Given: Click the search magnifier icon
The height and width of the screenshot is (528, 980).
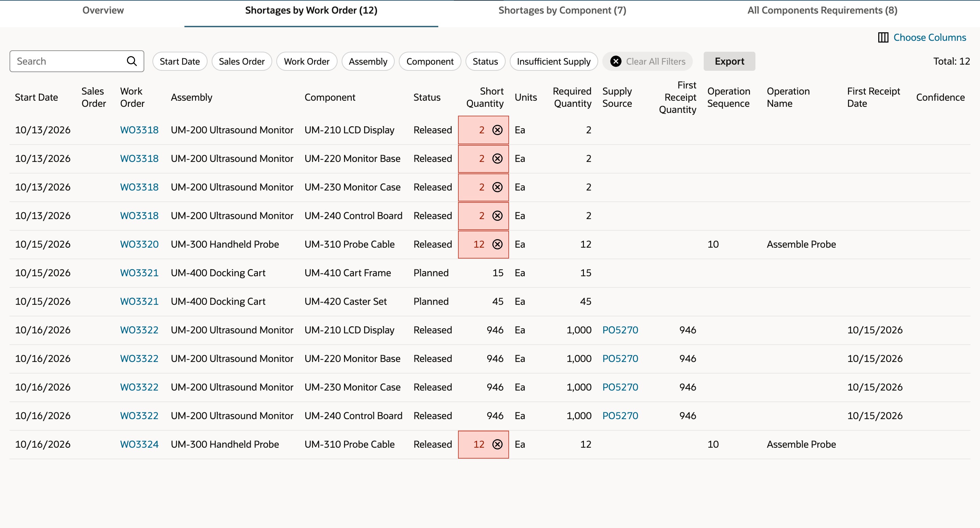Looking at the screenshot, I should pos(132,61).
